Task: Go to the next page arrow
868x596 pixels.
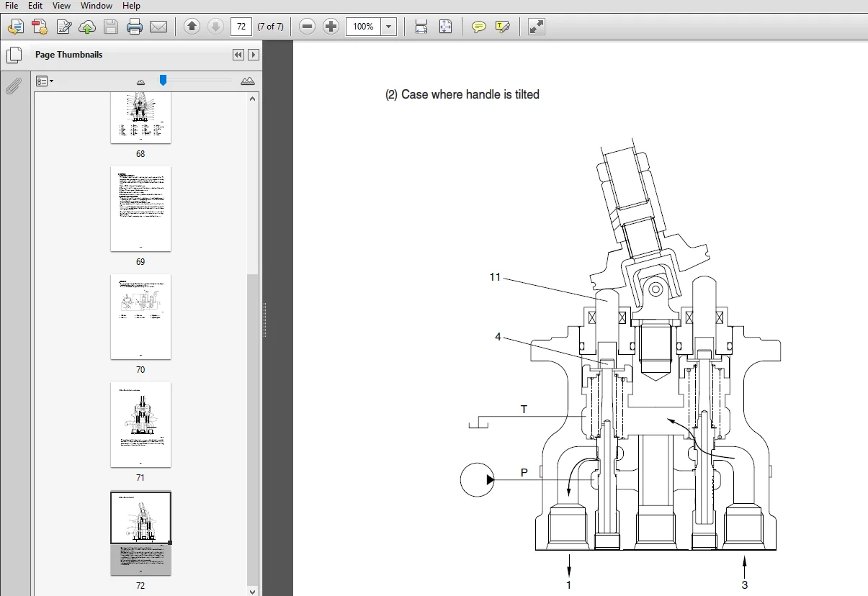Action: 215,27
